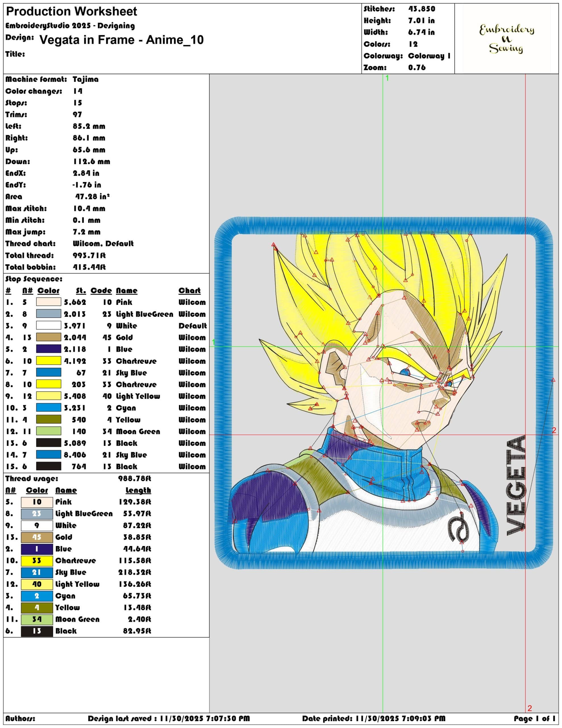Select the Blue swatch in Stop Sequence

[49, 349]
